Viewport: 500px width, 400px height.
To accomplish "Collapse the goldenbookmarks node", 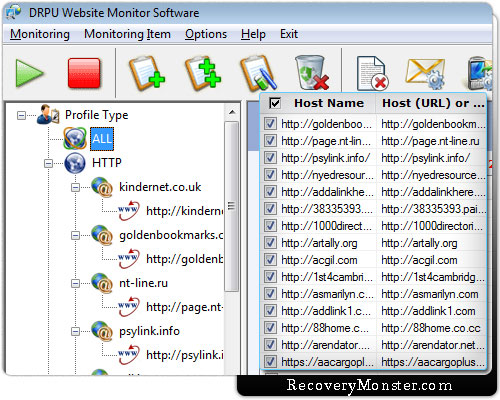I will tap(75, 236).
